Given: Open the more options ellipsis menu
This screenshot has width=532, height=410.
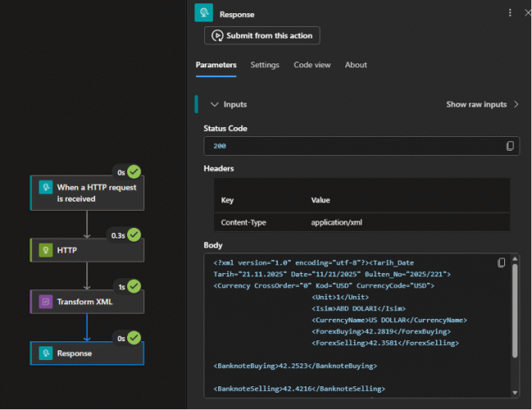Looking at the screenshot, I should pyautogui.click(x=510, y=13).
